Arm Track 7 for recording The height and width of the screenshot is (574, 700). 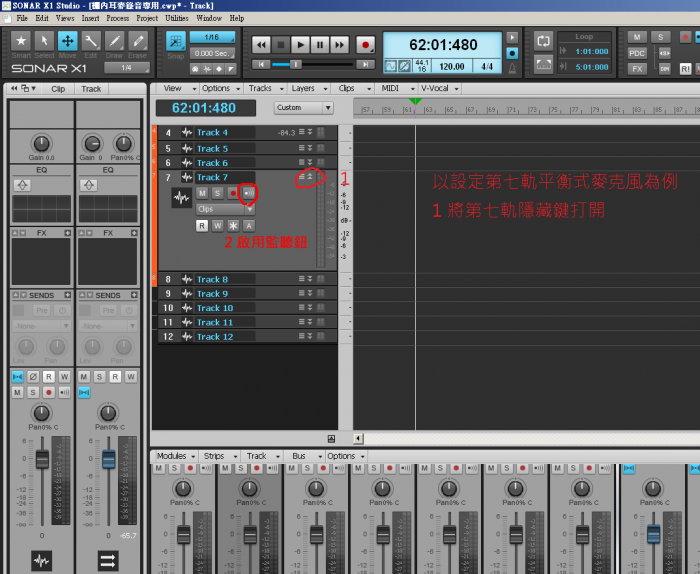point(233,193)
